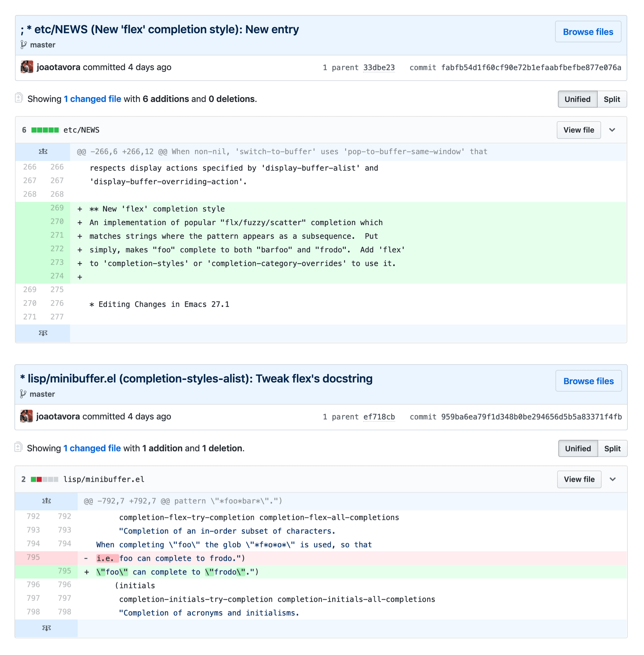Click new line number 269 in the etc/NEWS diff
Image resolution: width=644 pixels, height=655 pixels.
pos(57,208)
